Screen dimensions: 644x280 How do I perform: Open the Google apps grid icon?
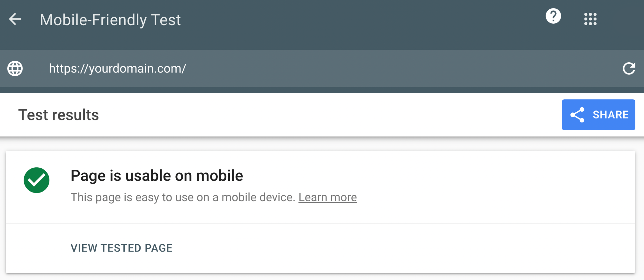tap(590, 19)
